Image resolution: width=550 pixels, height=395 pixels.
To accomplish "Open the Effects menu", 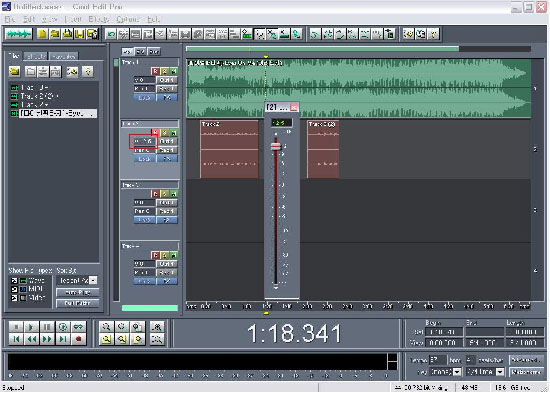I will point(99,19).
